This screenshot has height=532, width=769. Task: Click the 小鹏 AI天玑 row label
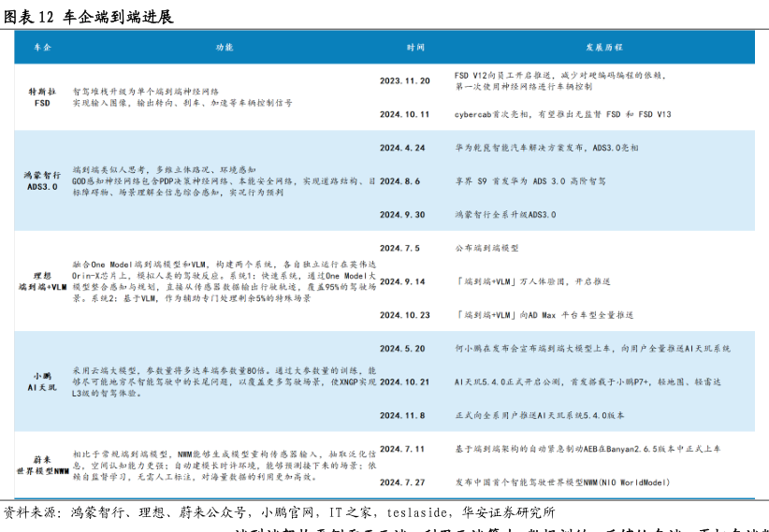click(42, 381)
